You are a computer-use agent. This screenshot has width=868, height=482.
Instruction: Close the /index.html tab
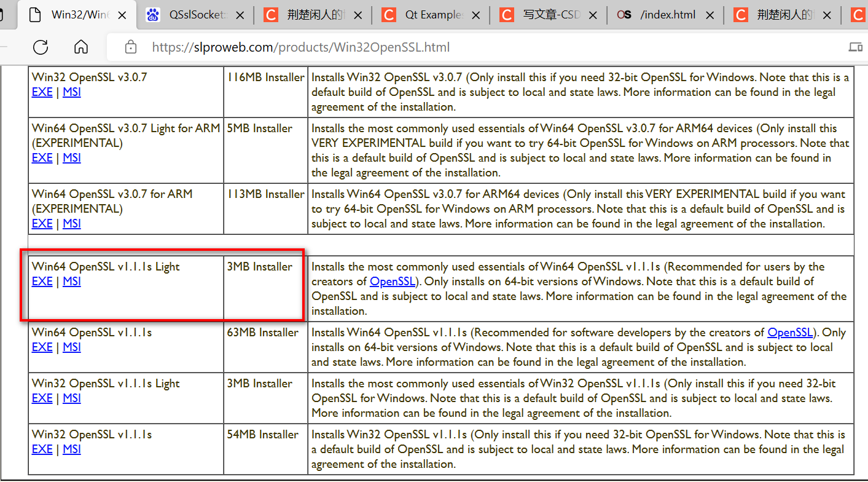pyautogui.click(x=710, y=15)
